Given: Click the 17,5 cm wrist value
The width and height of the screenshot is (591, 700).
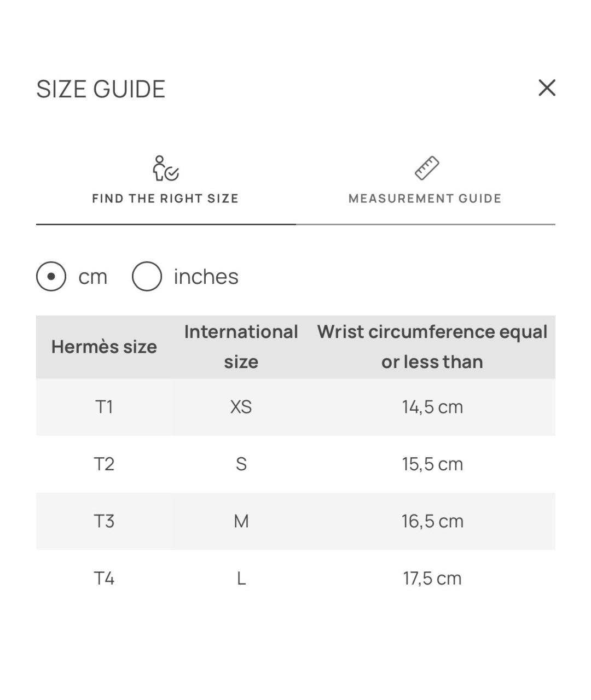Looking at the screenshot, I should coord(432,578).
